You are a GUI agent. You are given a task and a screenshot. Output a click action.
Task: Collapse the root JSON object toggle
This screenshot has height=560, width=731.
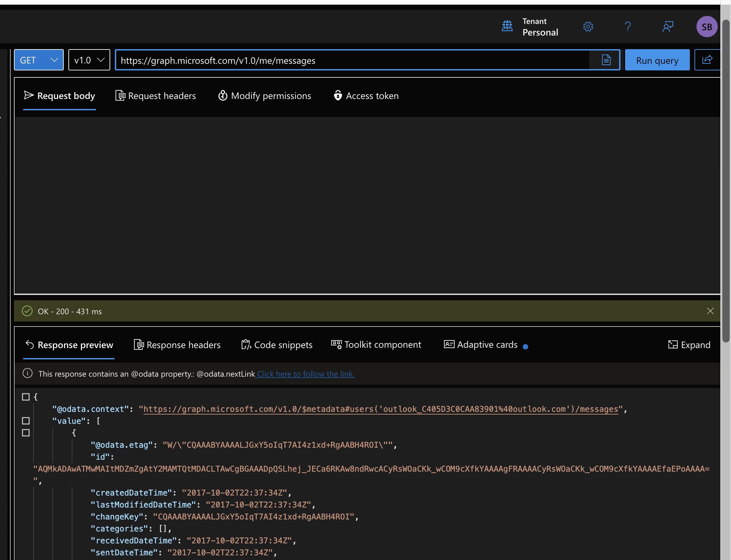click(x=26, y=397)
